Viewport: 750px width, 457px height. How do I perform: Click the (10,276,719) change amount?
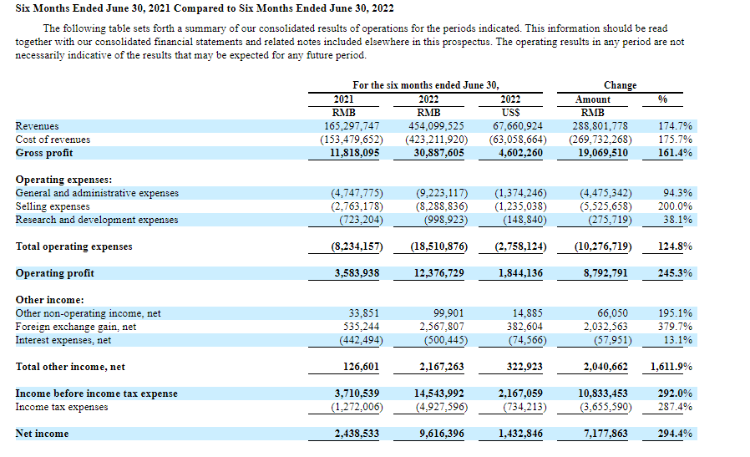pyautogui.click(x=603, y=247)
